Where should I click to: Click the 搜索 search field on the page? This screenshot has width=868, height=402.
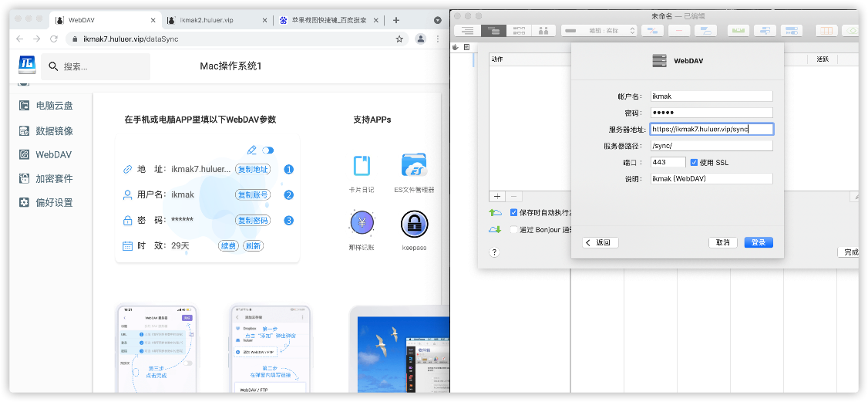click(x=96, y=66)
